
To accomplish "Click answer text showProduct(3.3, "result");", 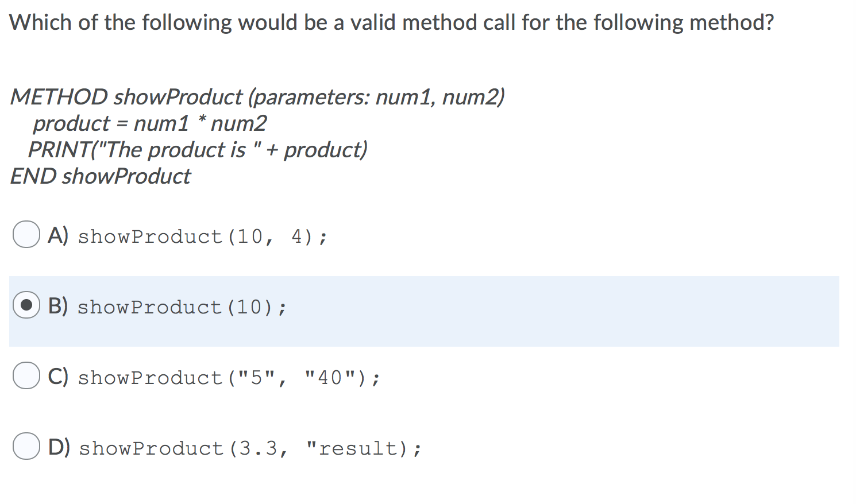I will (249, 448).
